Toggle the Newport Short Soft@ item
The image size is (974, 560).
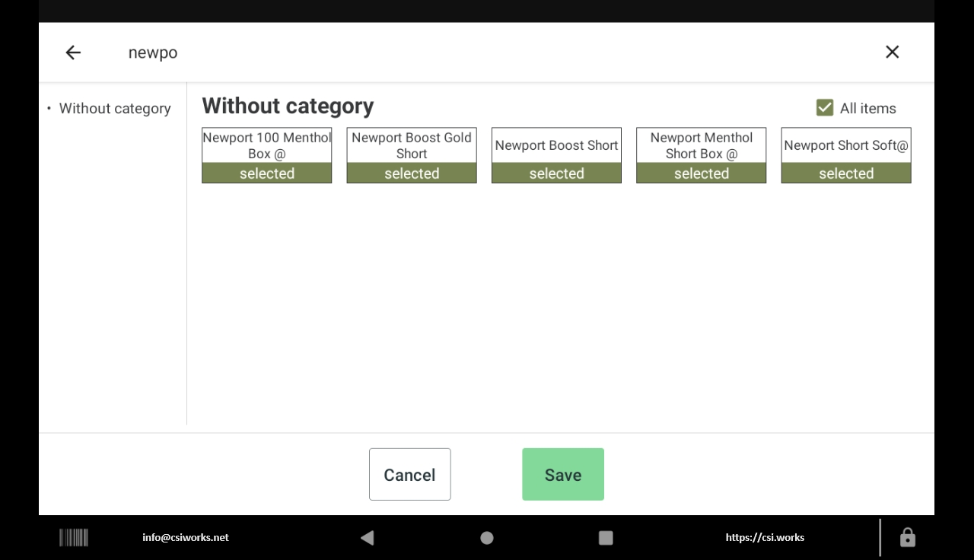(x=846, y=155)
